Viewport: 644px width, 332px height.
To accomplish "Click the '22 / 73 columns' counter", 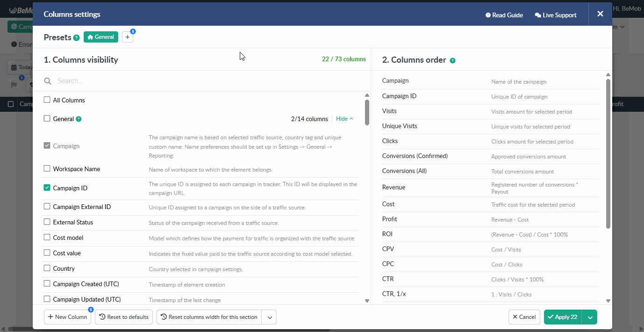I will pos(344,59).
